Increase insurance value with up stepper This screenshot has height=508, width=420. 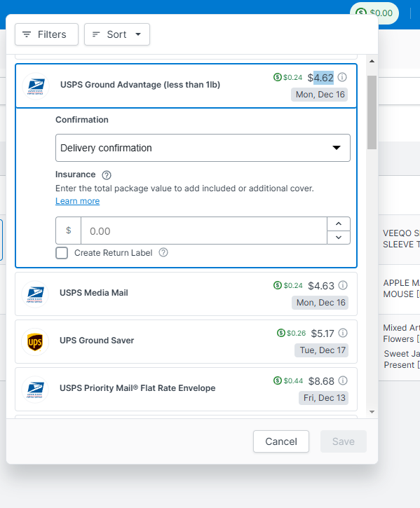339,224
